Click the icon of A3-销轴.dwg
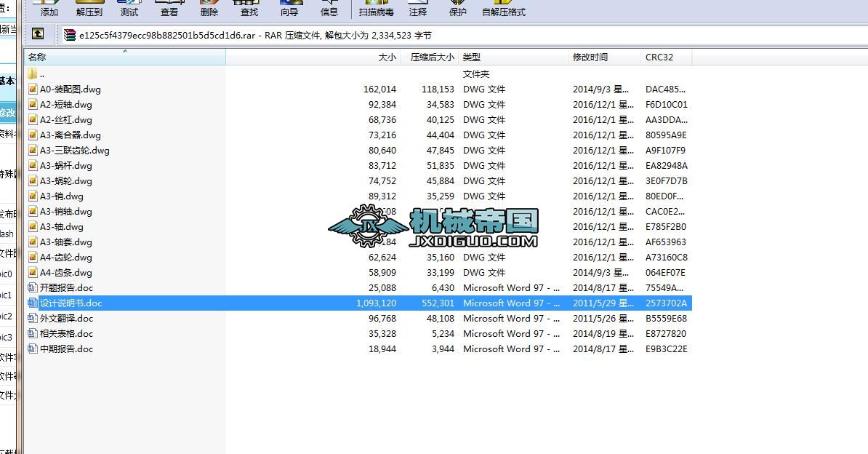Viewport: 868px width, 454px height. (x=33, y=211)
